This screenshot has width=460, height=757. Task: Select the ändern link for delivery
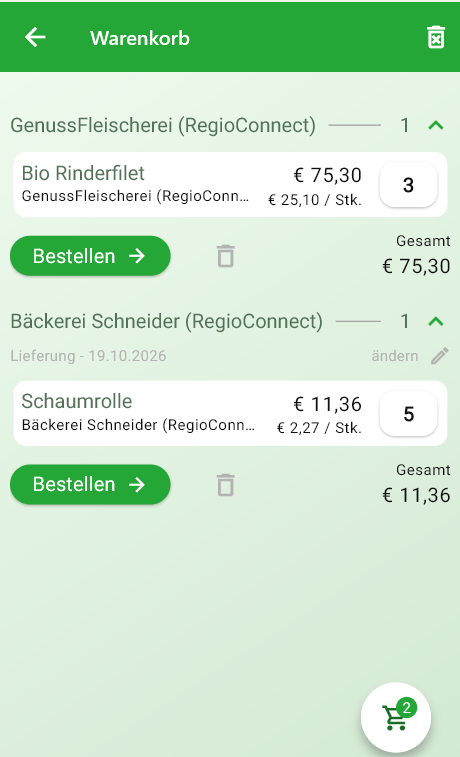395,356
